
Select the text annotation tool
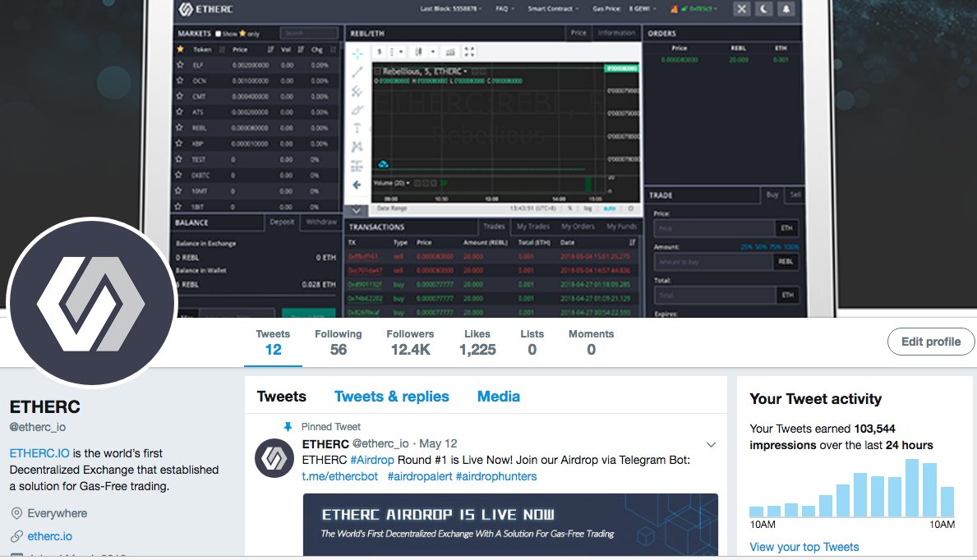point(357,128)
